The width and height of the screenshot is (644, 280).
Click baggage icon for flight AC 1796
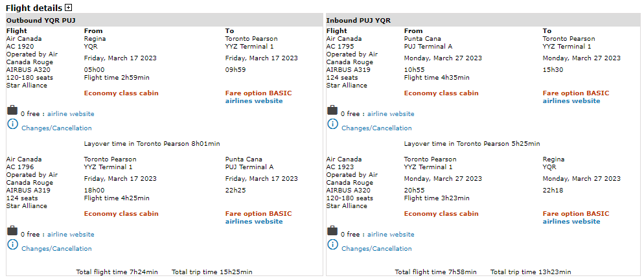tap(12, 231)
